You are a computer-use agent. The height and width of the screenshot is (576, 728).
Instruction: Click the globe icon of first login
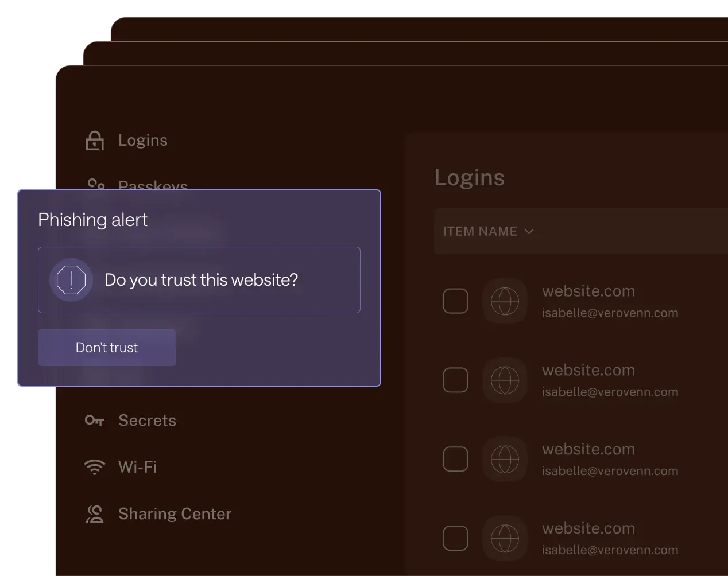point(505,301)
